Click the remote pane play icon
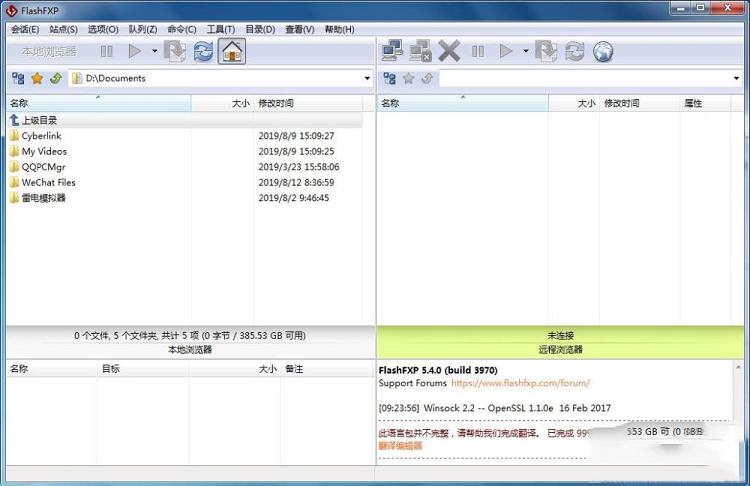Viewport: 750px width, 486px height. (506, 51)
